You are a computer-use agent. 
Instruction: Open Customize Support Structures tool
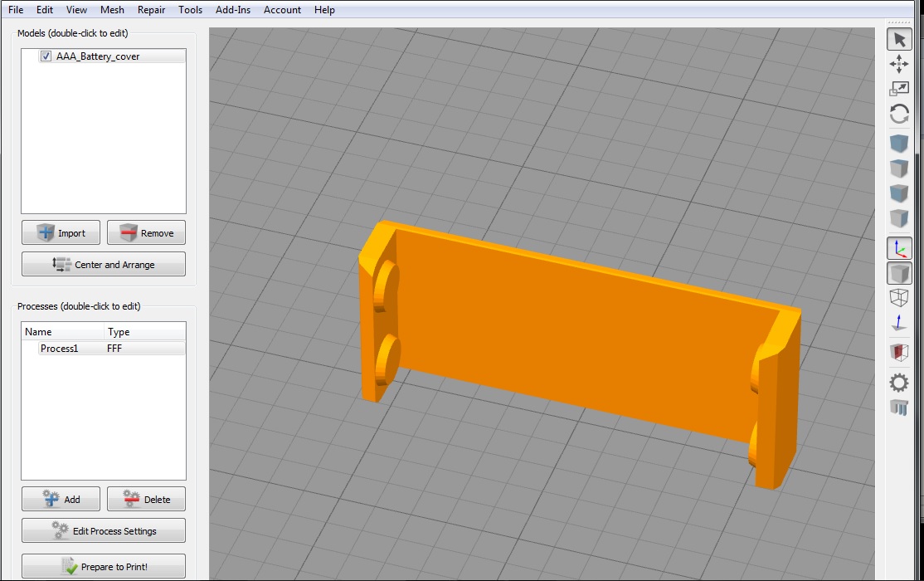[899, 407]
